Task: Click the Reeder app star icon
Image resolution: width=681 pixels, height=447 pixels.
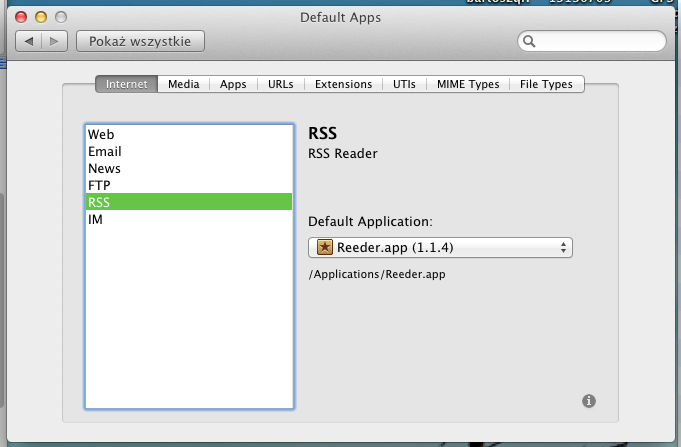Action: (x=323, y=247)
